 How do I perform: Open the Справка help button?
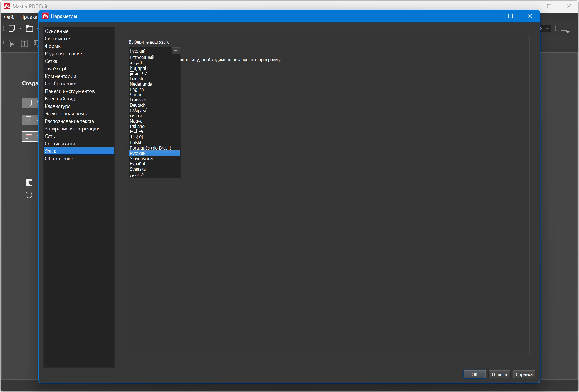click(x=524, y=374)
